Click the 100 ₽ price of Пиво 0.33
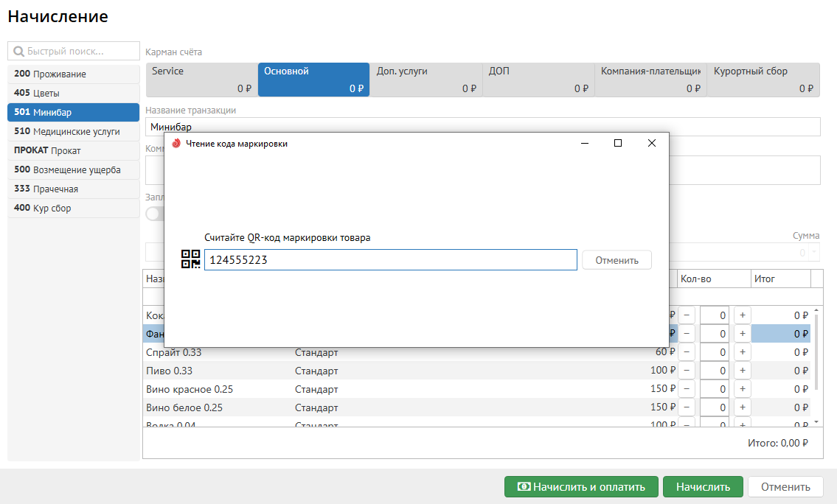 (x=662, y=370)
